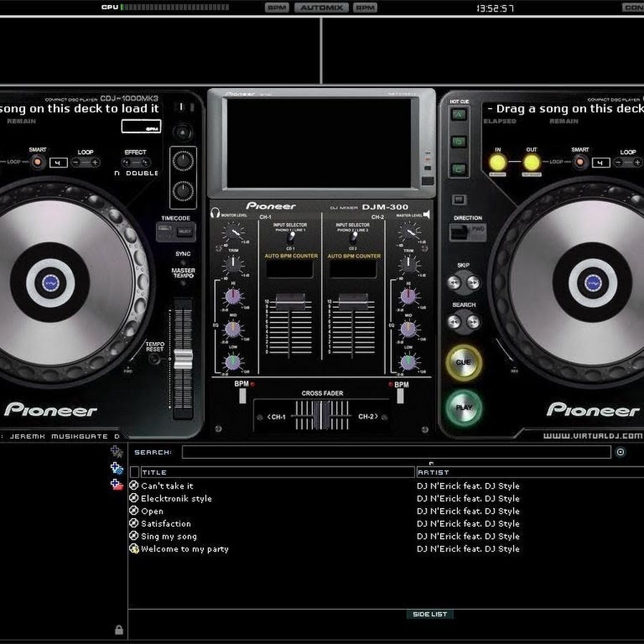Click the BPM button left of AUTOMIX

(x=277, y=8)
